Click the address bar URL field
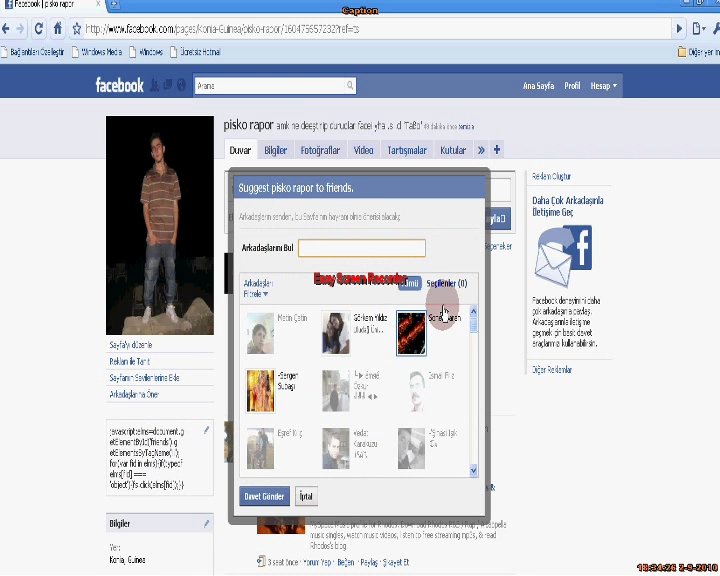This screenshot has height=576, width=720. [377, 29]
